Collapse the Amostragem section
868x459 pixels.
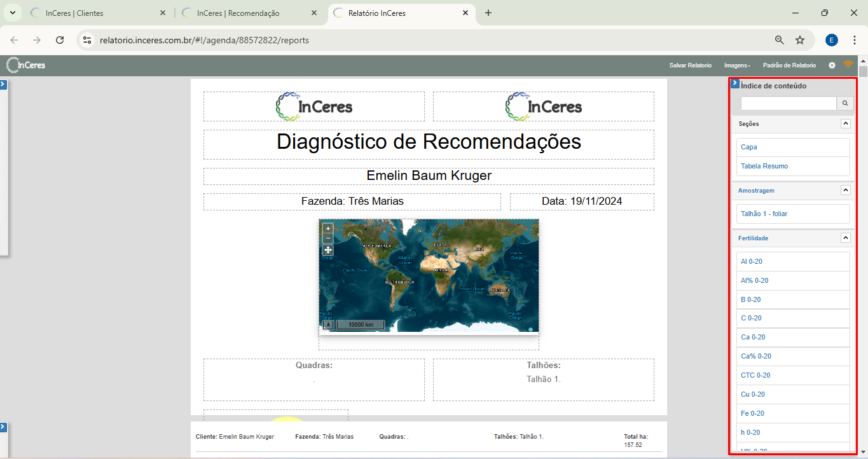pyautogui.click(x=845, y=190)
